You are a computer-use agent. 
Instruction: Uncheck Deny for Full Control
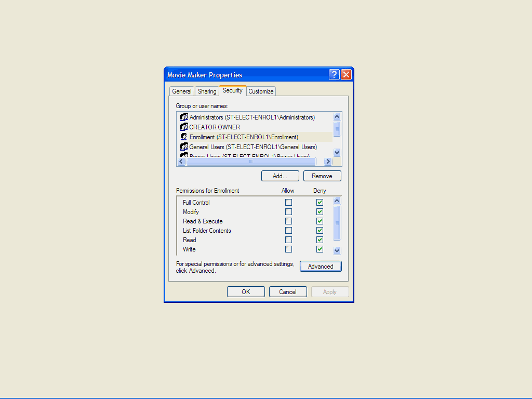pos(320,202)
